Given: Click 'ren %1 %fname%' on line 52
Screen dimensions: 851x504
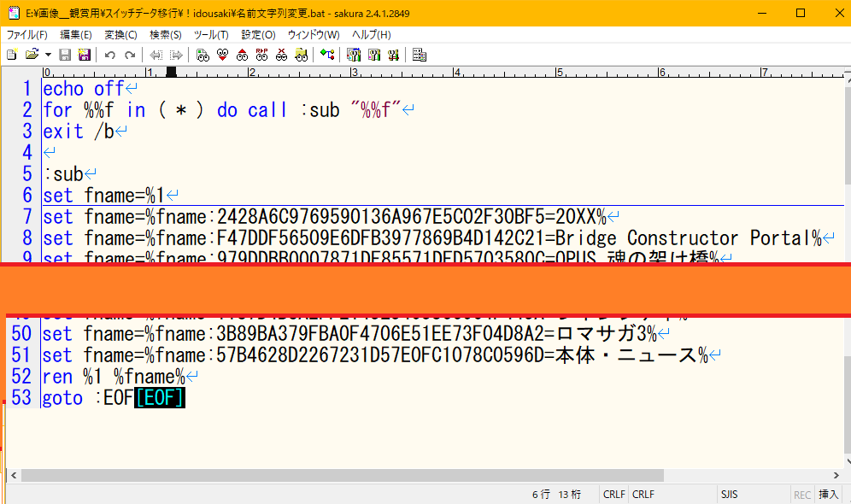Looking at the screenshot, I should 114,377.
